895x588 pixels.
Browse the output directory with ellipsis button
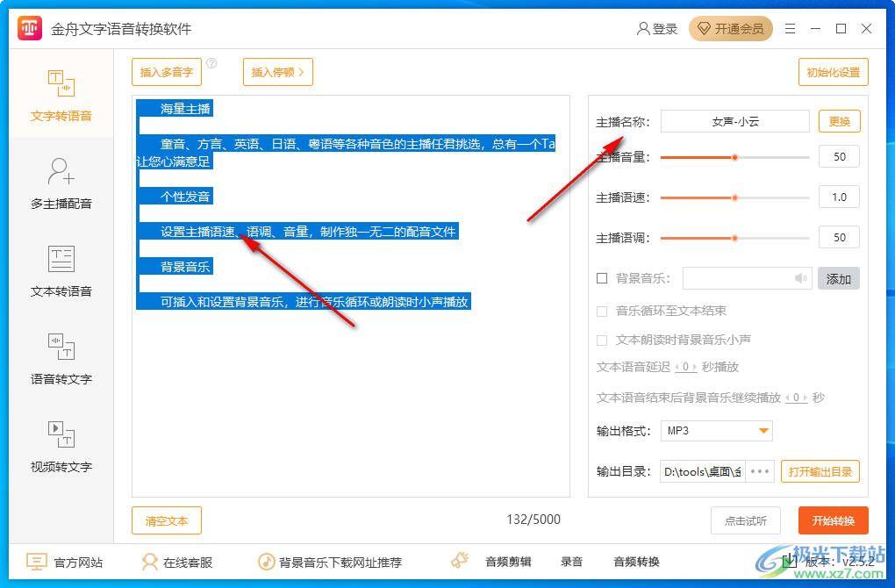click(x=758, y=471)
